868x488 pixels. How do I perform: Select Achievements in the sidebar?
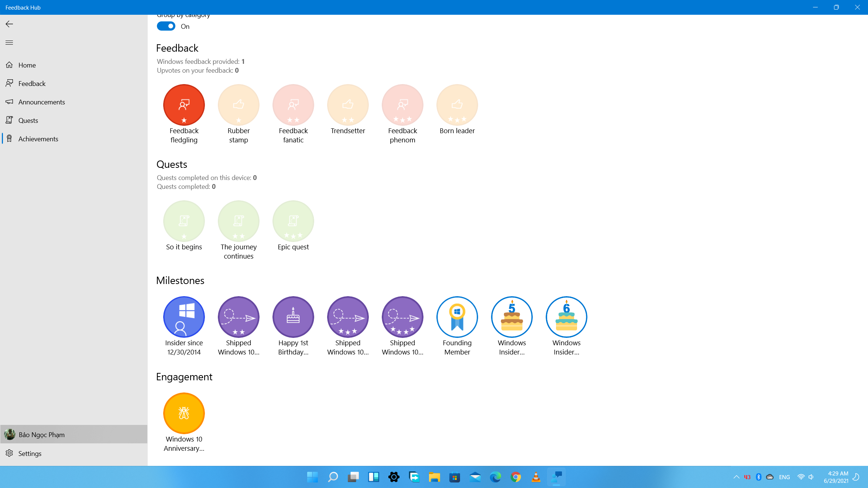[x=74, y=139]
